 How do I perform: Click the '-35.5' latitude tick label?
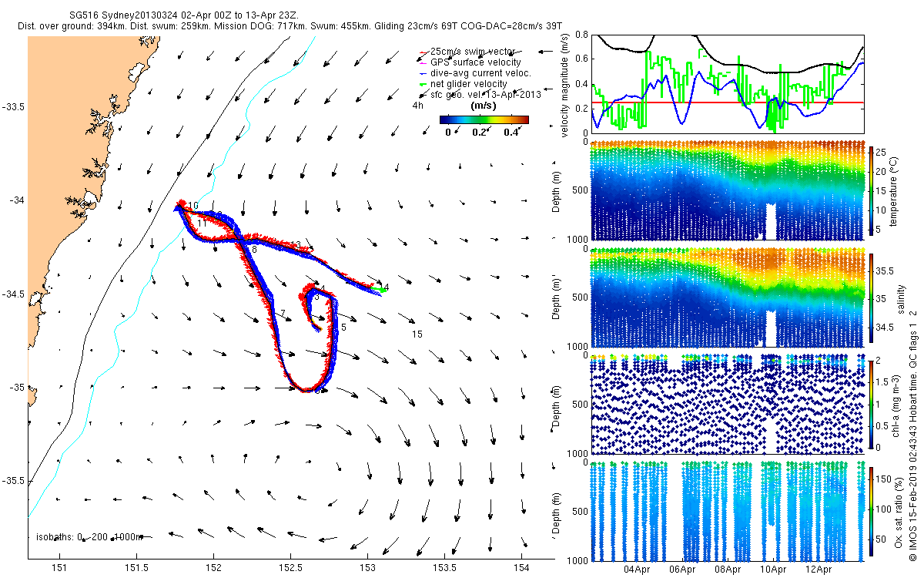click(x=13, y=481)
